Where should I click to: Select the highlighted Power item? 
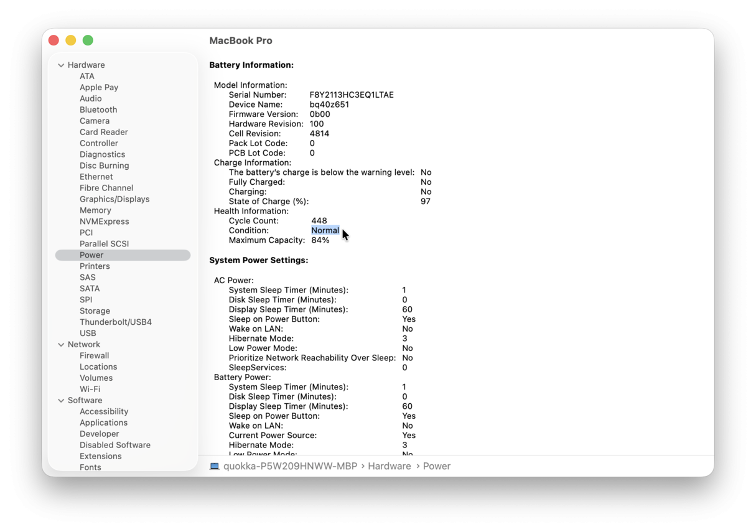click(x=91, y=255)
